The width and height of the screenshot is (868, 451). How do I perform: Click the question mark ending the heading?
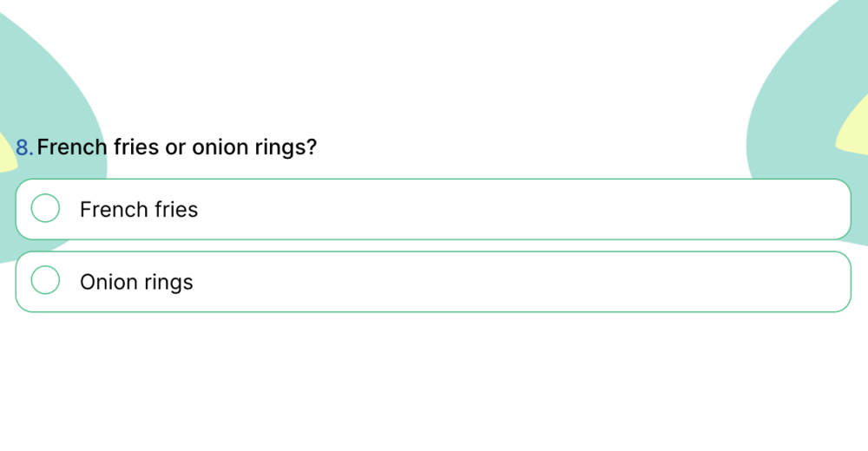click(312, 147)
